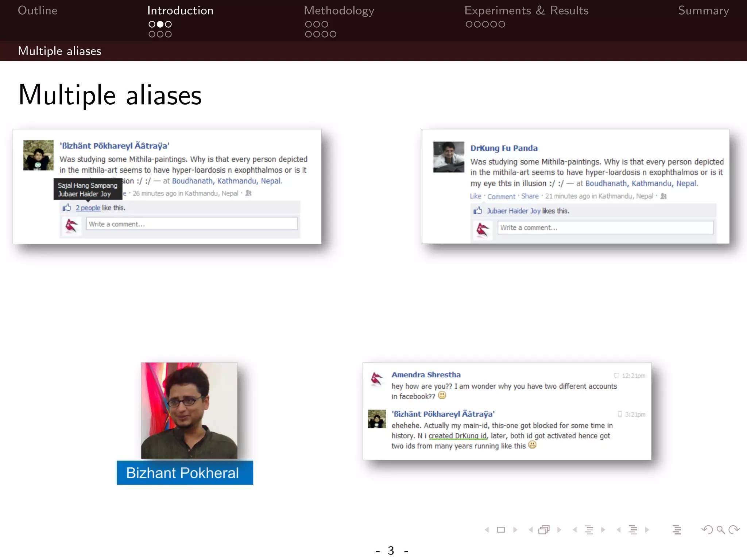Screen dimensions: 747x560
Task: Click Like on DrKung Fu Panda post
Action: coord(476,196)
